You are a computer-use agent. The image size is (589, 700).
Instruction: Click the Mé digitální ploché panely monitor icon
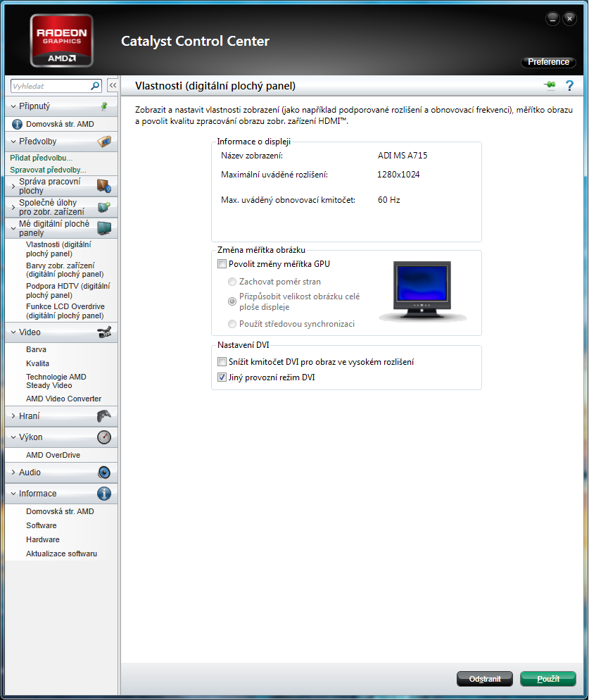coord(104,228)
